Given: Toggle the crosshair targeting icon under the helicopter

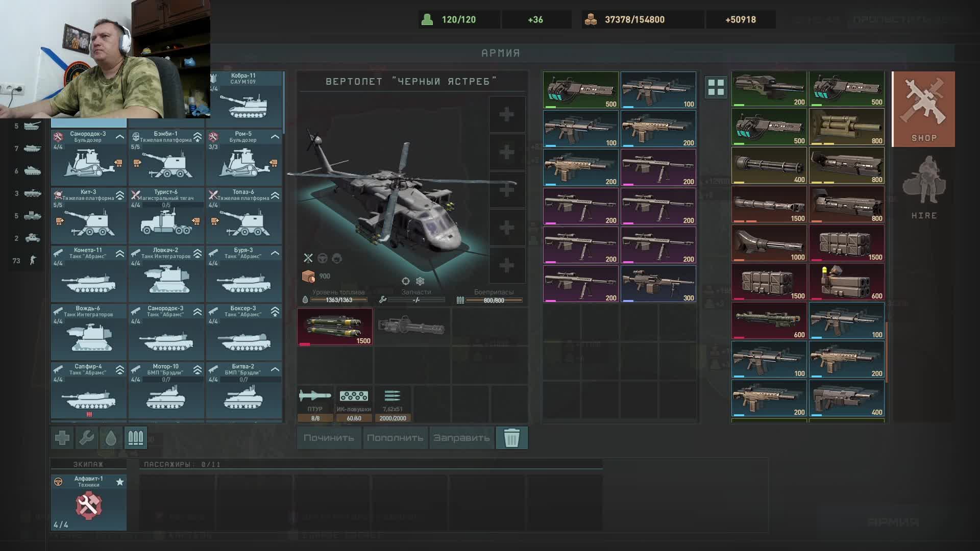Looking at the screenshot, I should pos(406,281).
